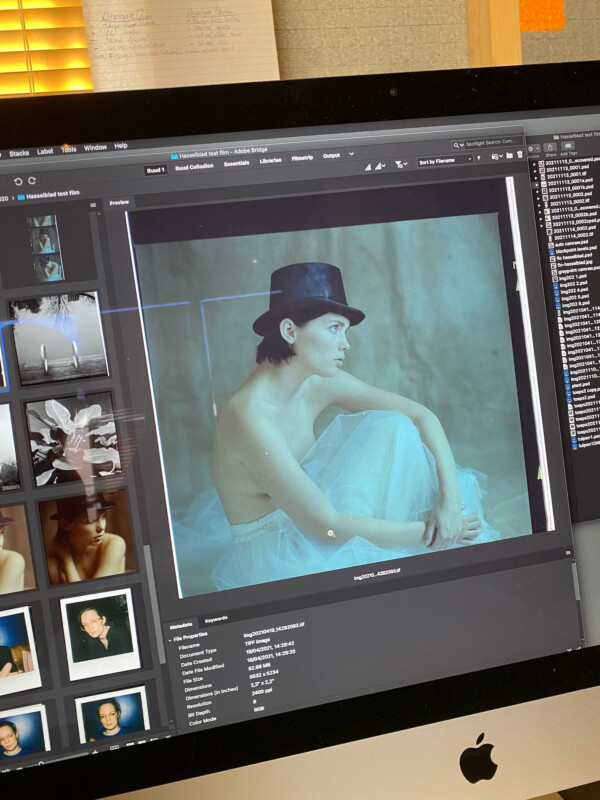Click the Metadata panel scrollbar
Screen dimensions: 600x800
pyautogui.click(x=577, y=581)
